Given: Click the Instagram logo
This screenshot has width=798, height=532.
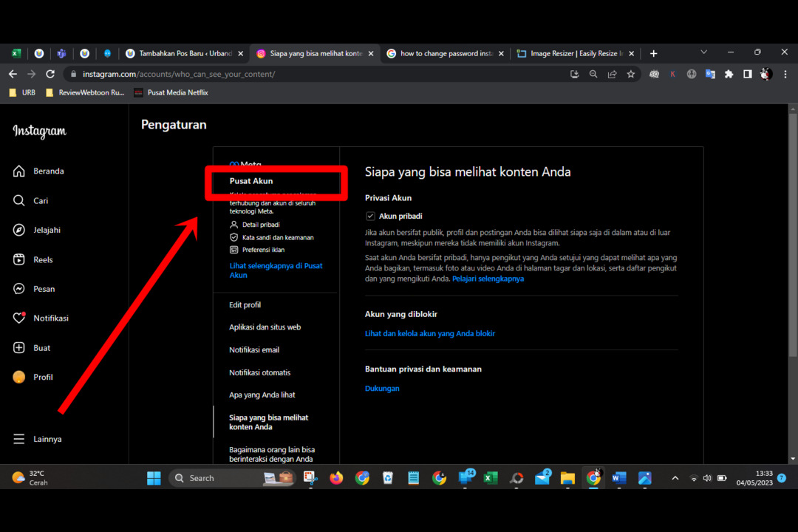Looking at the screenshot, I should pyautogui.click(x=40, y=132).
